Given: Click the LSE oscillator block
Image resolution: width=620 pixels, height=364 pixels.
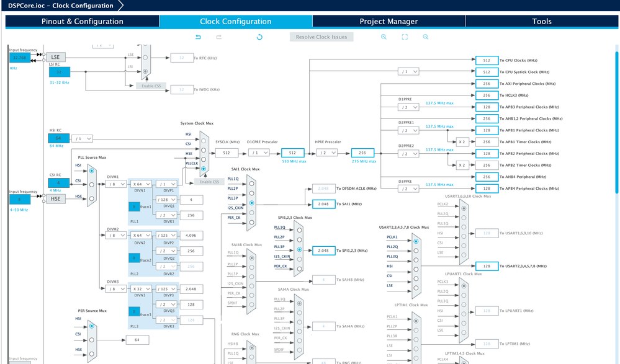Looking at the screenshot, I should tap(56, 57).
